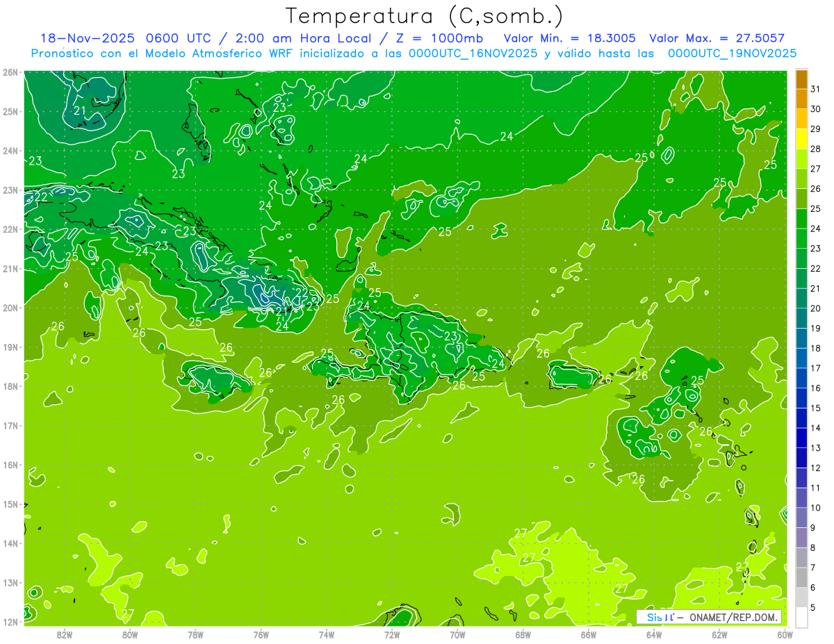This screenshot has width=834, height=644.
Task: Click the 'Temperatura (C,somb.)' map title
Action: click(x=425, y=16)
